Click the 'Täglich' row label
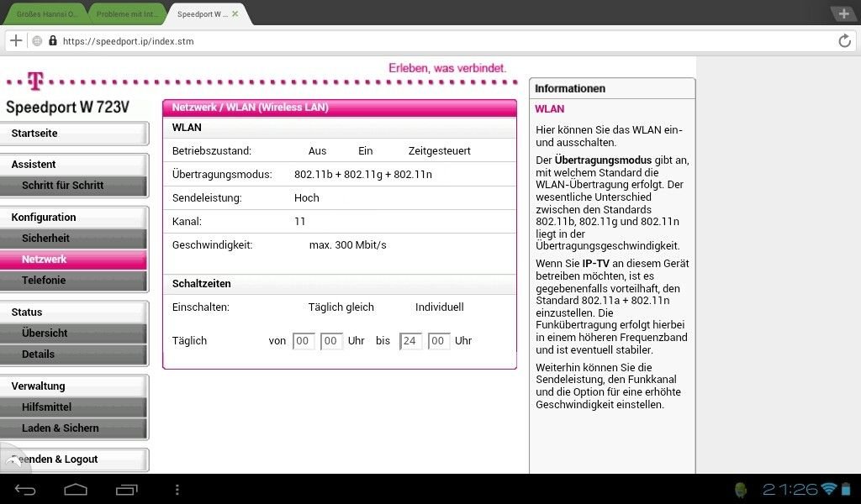Viewport: 861px width, 504px height. pos(189,340)
